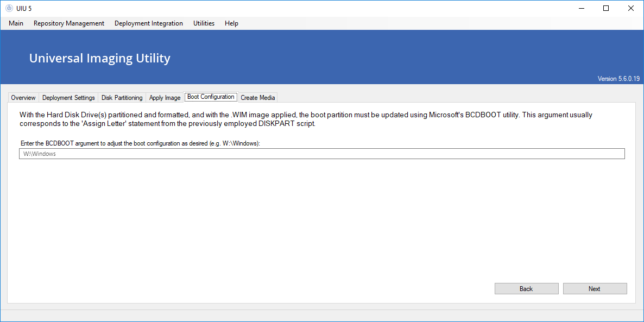This screenshot has width=644, height=322.
Task: Click the BCDBOOT argument input field
Action: [321, 154]
